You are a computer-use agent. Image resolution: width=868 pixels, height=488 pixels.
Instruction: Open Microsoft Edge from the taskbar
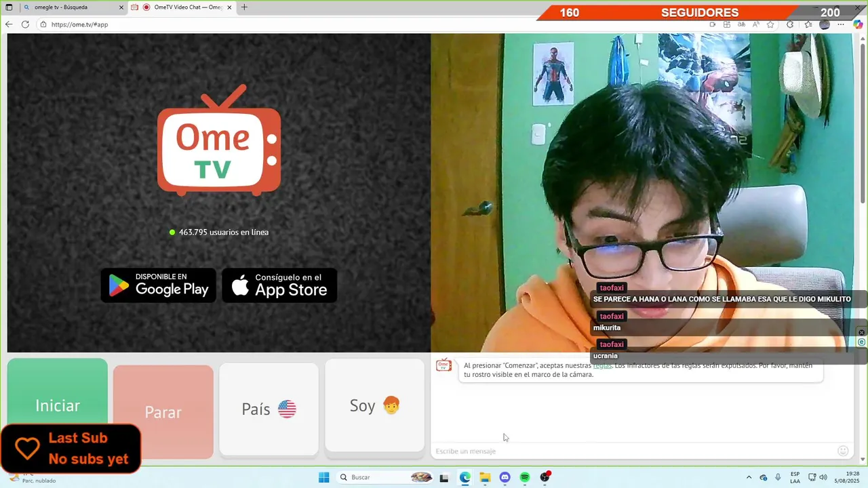click(465, 477)
